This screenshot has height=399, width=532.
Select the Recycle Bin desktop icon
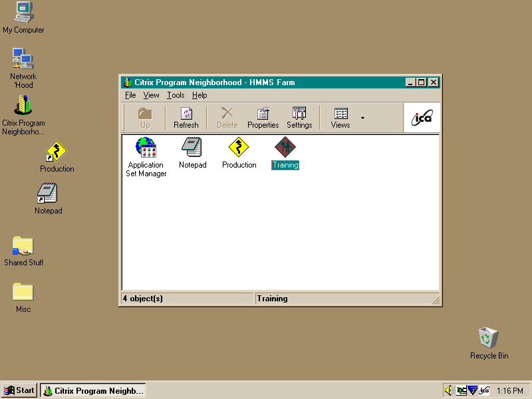489,343
